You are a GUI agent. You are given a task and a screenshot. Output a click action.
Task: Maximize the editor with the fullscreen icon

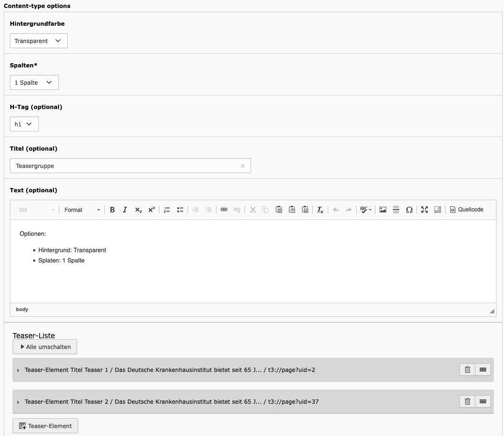point(425,210)
